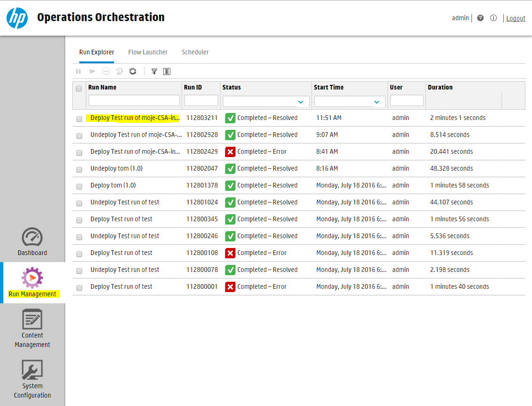Cancel the selected run

click(106, 71)
